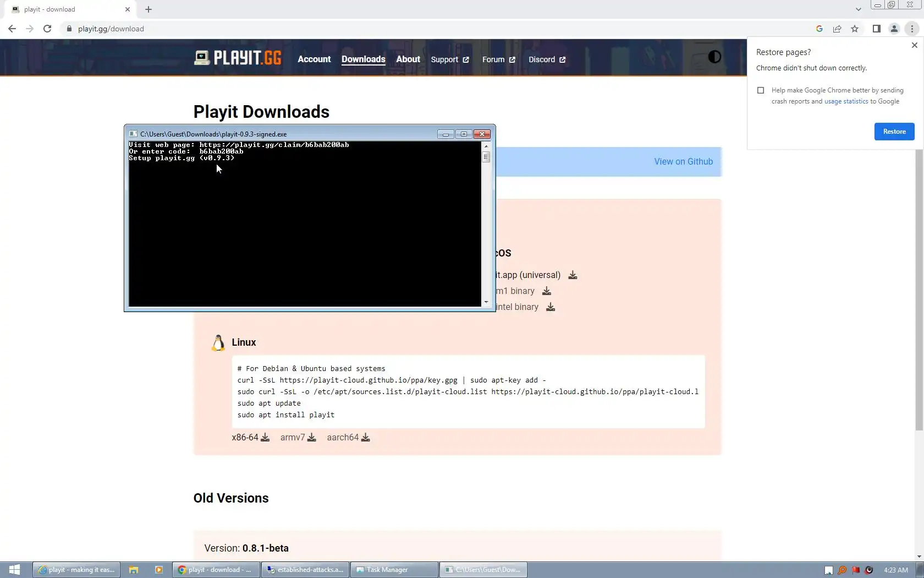This screenshot has height=578, width=924.
Task: Open the Chrome side panel icon
Action: coord(877,29)
